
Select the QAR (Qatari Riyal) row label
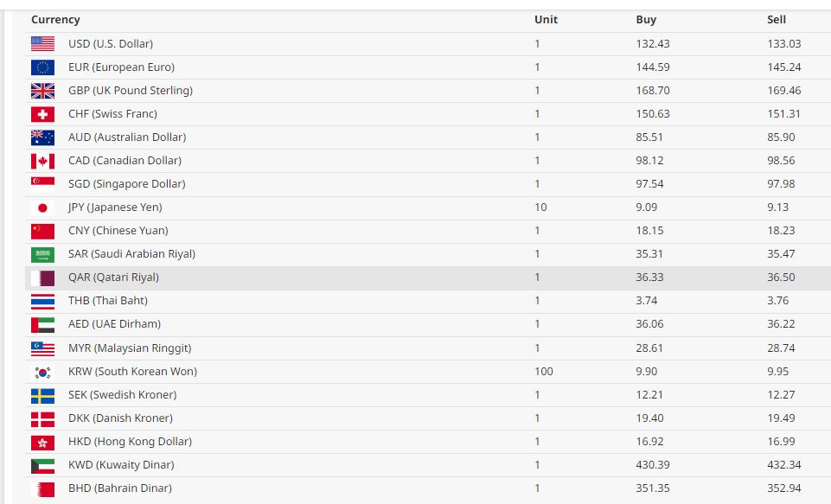113,278
